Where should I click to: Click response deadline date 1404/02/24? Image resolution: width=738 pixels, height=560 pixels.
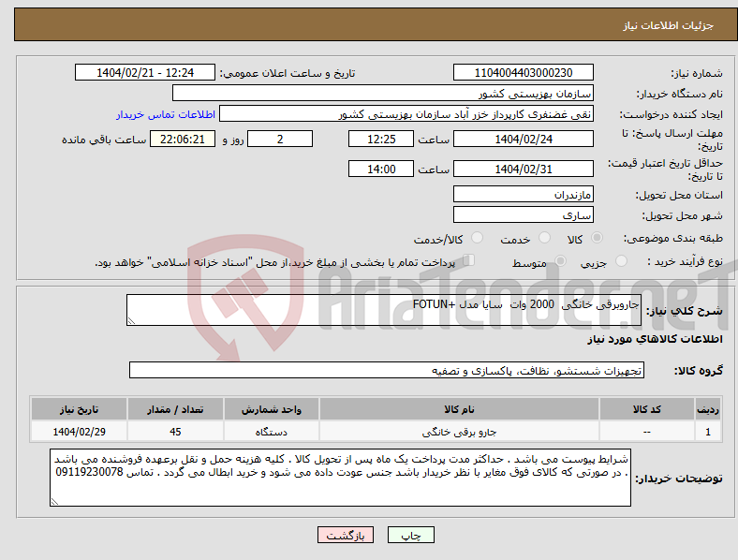(523, 140)
